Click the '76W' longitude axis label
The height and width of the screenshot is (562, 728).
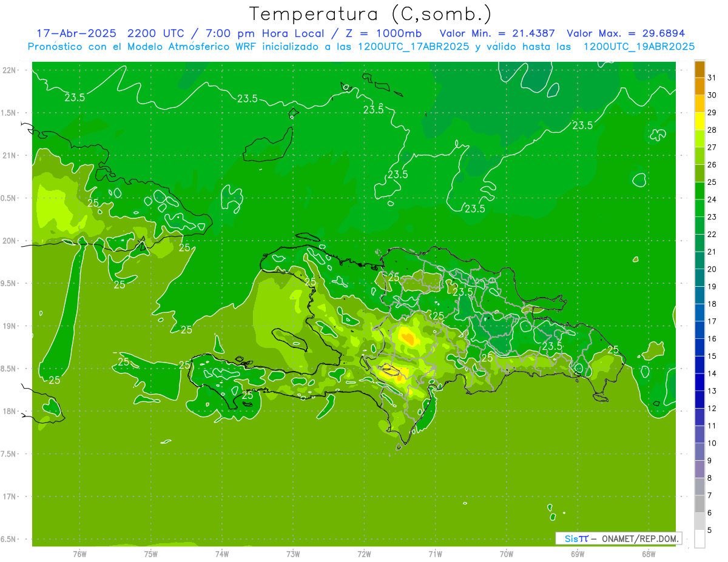(x=79, y=554)
